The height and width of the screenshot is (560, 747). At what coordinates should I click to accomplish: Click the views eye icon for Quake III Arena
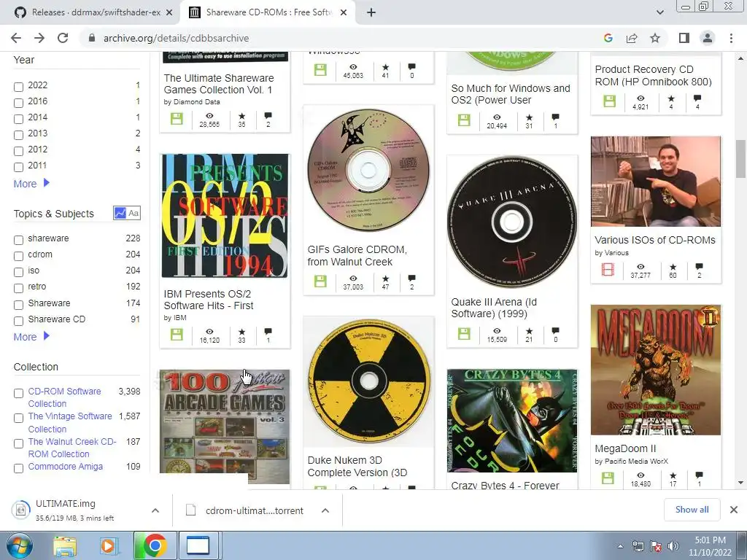pos(497,330)
